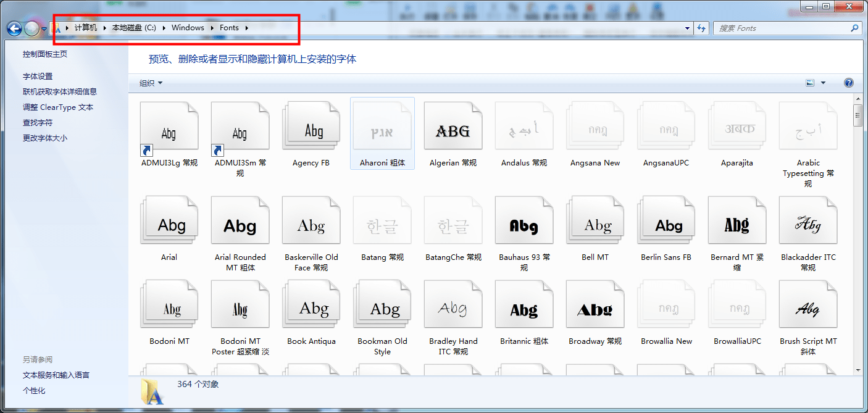The image size is (868, 413).
Task: Navigate to 计算机 in address bar
Action: 86,28
